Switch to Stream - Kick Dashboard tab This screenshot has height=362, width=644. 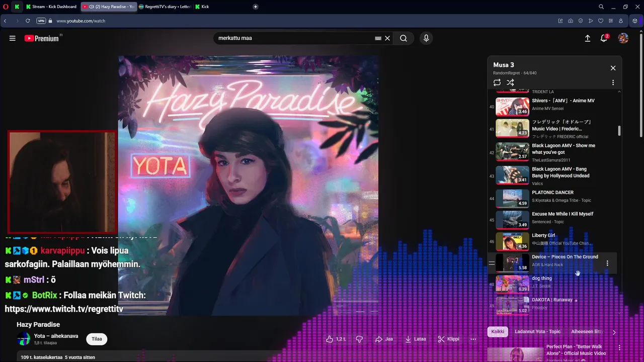[51, 7]
